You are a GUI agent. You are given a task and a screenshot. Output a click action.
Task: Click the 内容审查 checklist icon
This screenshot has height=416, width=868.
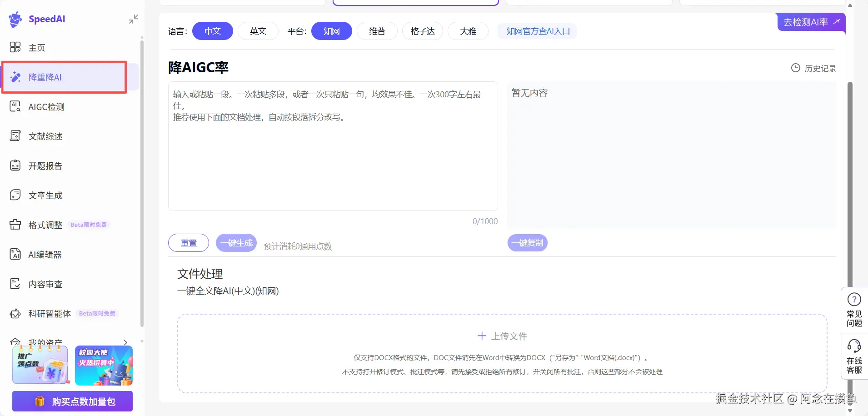click(x=15, y=284)
